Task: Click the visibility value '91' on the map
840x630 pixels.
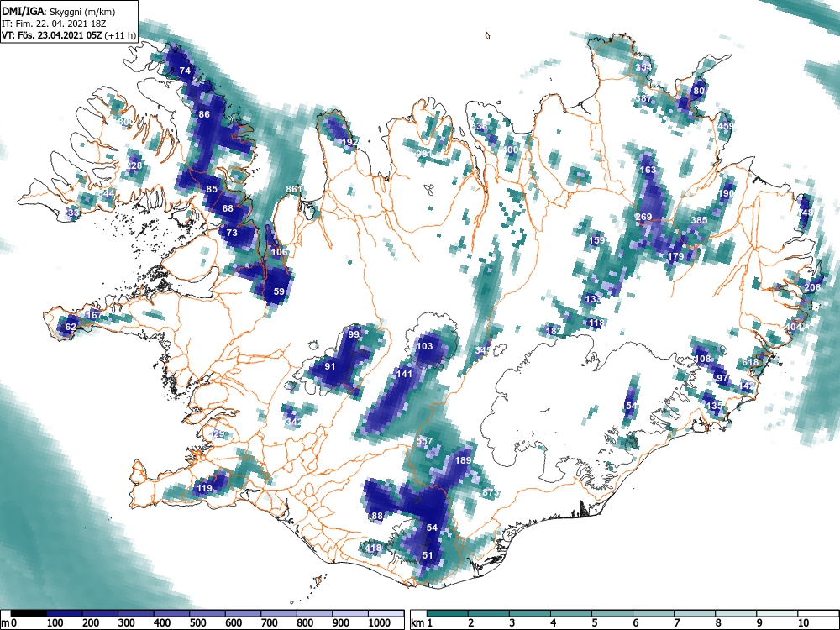Action: tap(330, 366)
